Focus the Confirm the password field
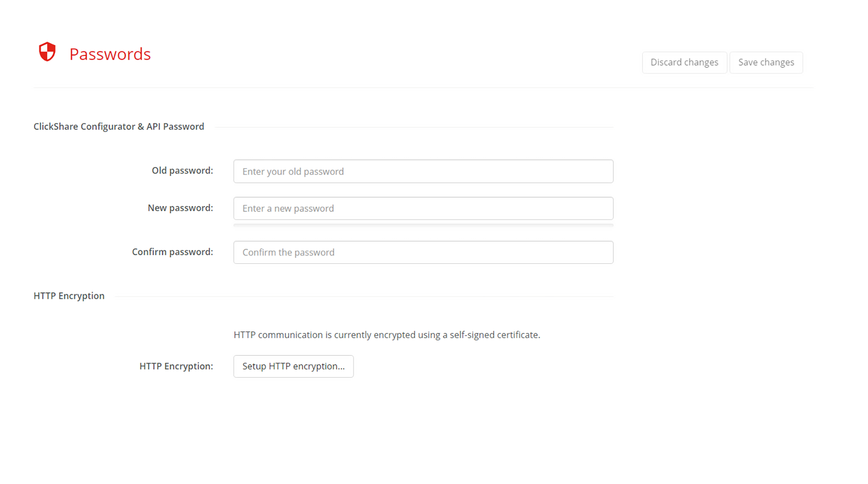868x484 pixels. pos(423,252)
